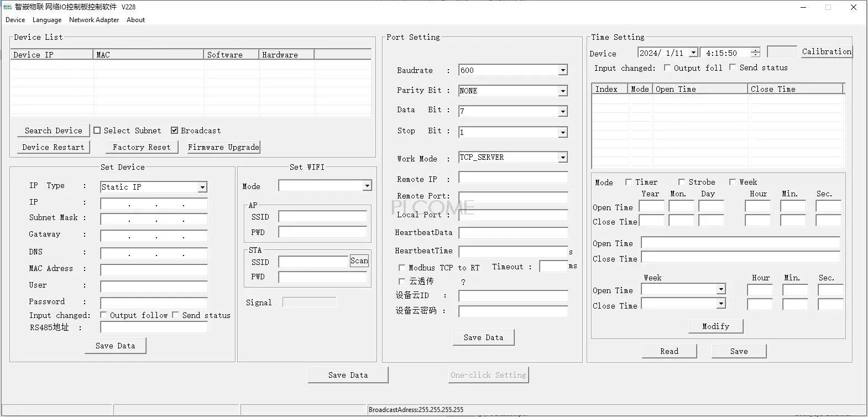This screenshot has height=417, width=868.
Task: Toggle Modbus TCP to RTU checkbox
Action: (402, 268)
